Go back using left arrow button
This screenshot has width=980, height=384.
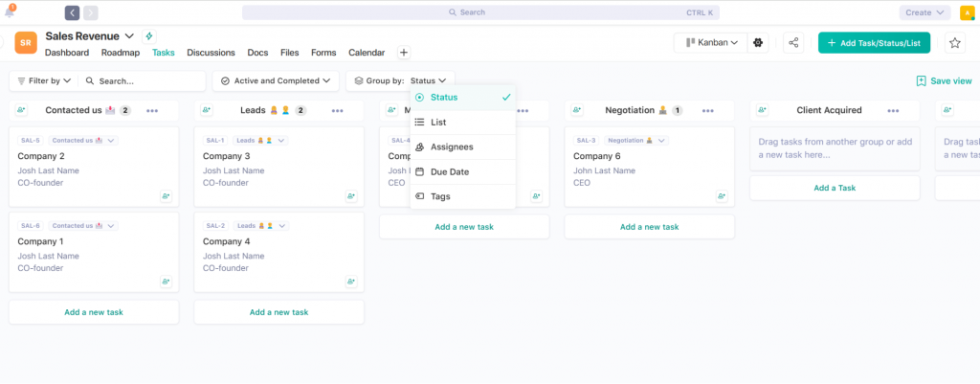(72, 12)
